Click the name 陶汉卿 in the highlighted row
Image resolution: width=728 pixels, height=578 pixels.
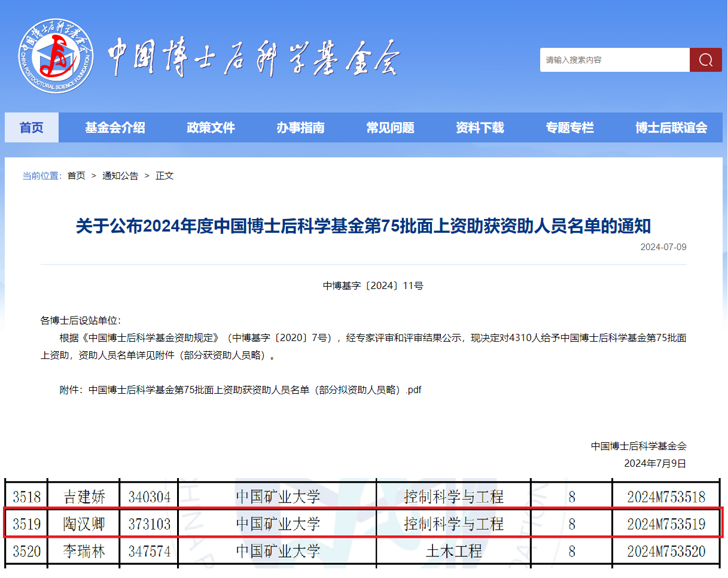coord(84,524)
